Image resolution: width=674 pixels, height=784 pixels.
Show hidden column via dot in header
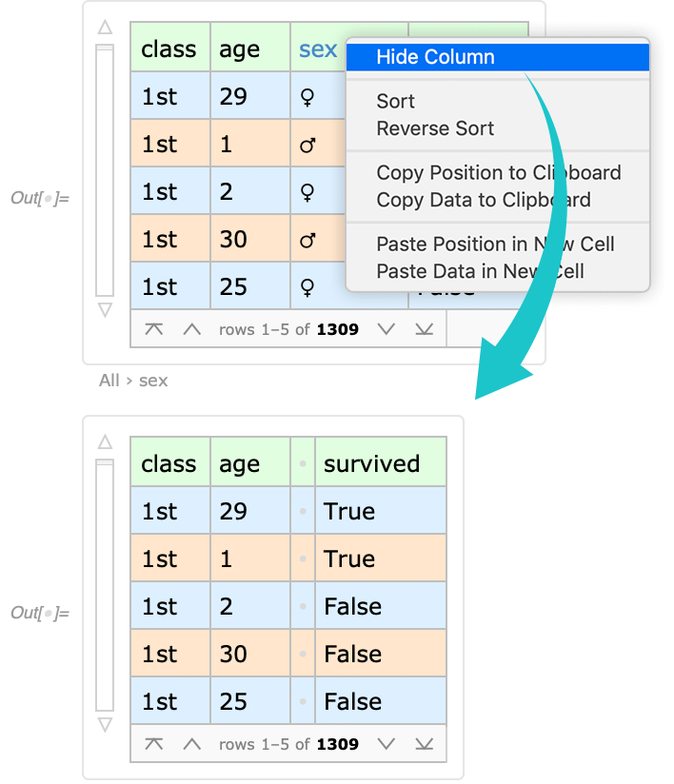pyautogui.click(x=303, y=463)
